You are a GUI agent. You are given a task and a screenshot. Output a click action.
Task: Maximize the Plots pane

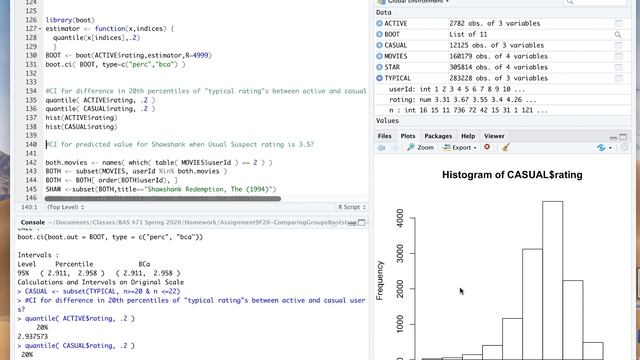coord(623,137)
